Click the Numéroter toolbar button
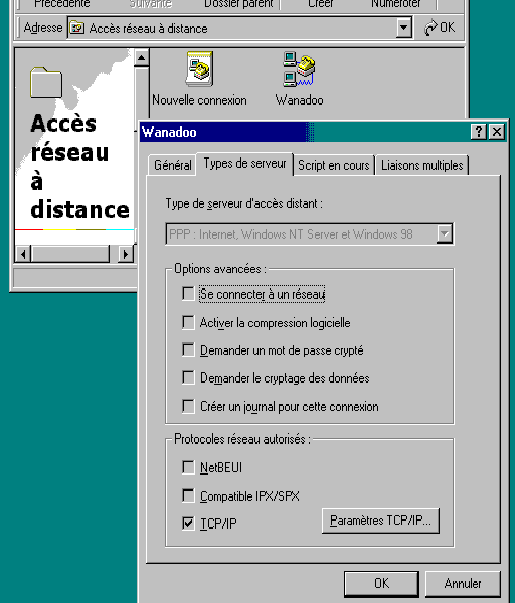This screenshot has width=515, height=603. click(x=395, y=4)
